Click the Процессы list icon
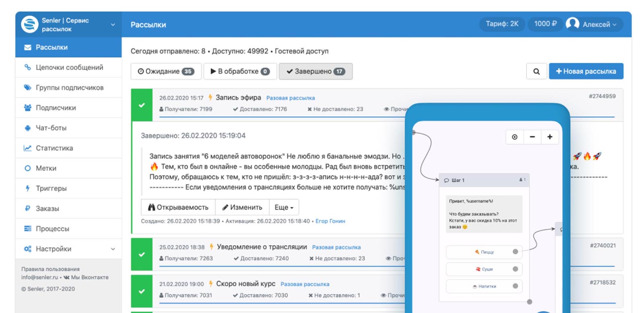 [x=27, y=228]
